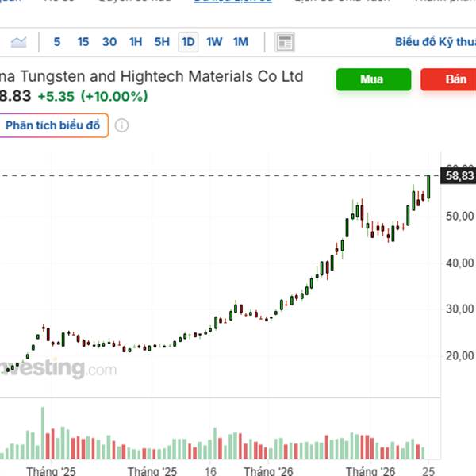This screenshot has height=476, width=476.
Task: Open Biểu đồ Kỹ thuật link
Action: pos(436,42)
